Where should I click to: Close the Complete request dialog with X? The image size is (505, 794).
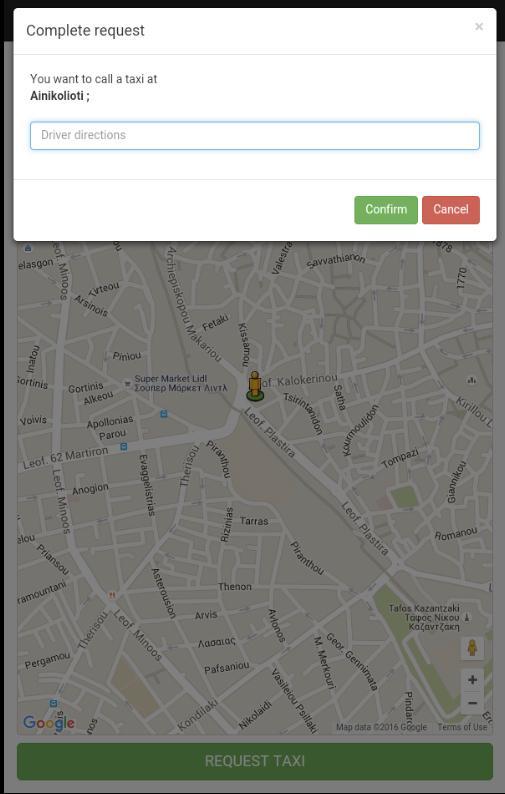click(479, 26)
